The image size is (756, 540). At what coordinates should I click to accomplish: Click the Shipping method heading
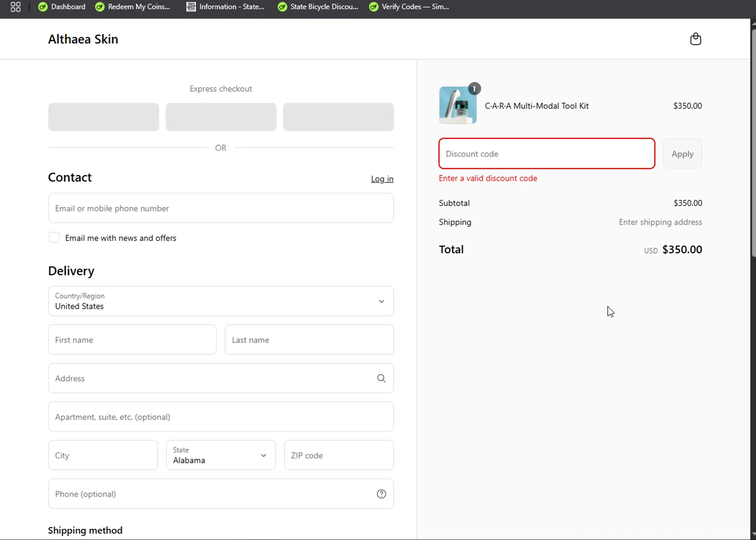(x=85, y=530)
